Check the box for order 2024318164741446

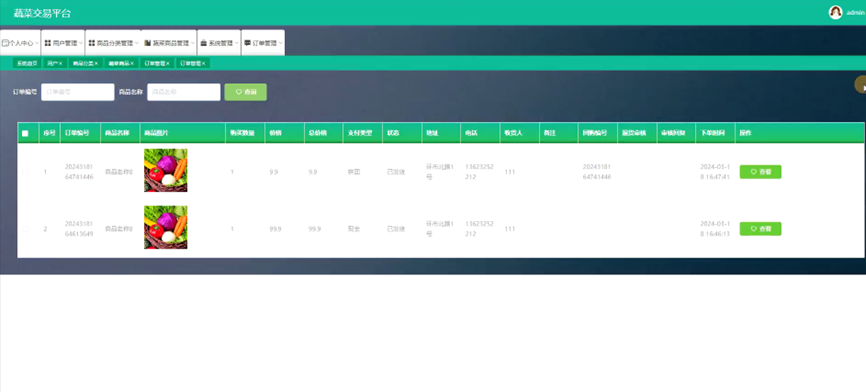(25, 172)
